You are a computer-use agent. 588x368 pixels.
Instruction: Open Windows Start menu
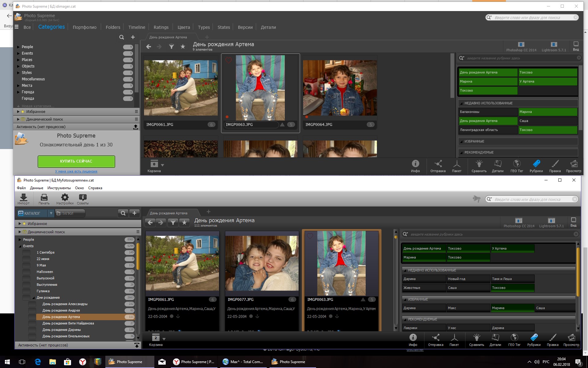7,362
